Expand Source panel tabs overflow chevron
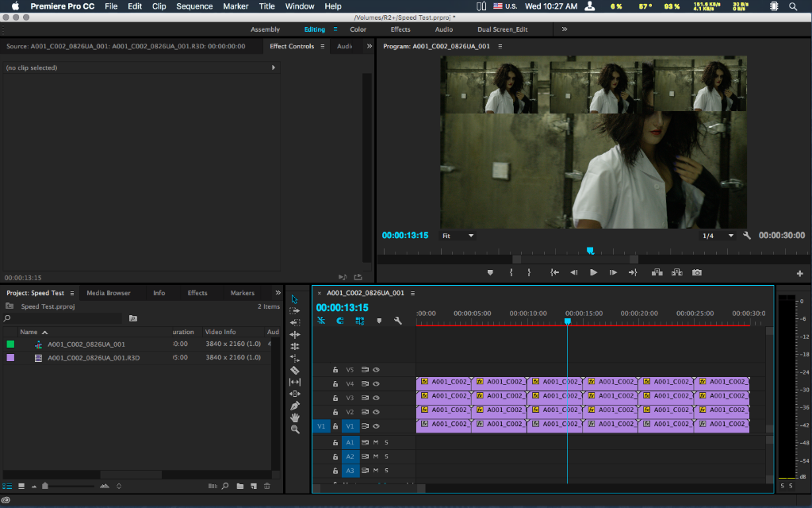This screenshot has height=508, width=812. point(370,46)
